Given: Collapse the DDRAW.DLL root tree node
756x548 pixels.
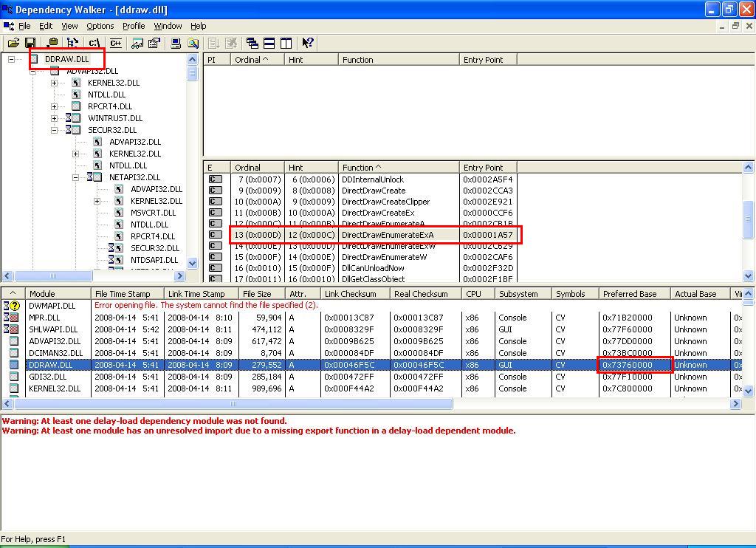Looking at the screenshot, I should tap(11, 59).
